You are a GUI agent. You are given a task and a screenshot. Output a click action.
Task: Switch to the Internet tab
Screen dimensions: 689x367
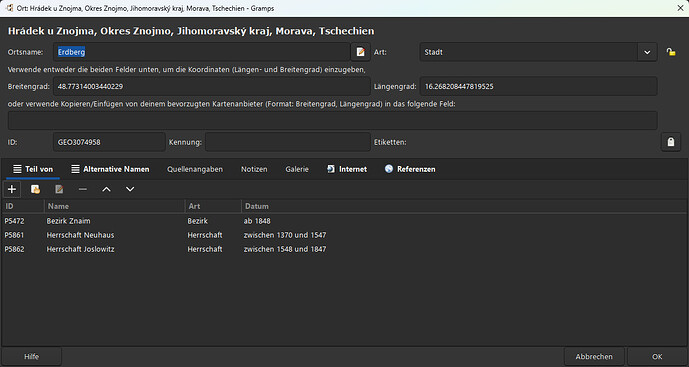tap(347, 169)
